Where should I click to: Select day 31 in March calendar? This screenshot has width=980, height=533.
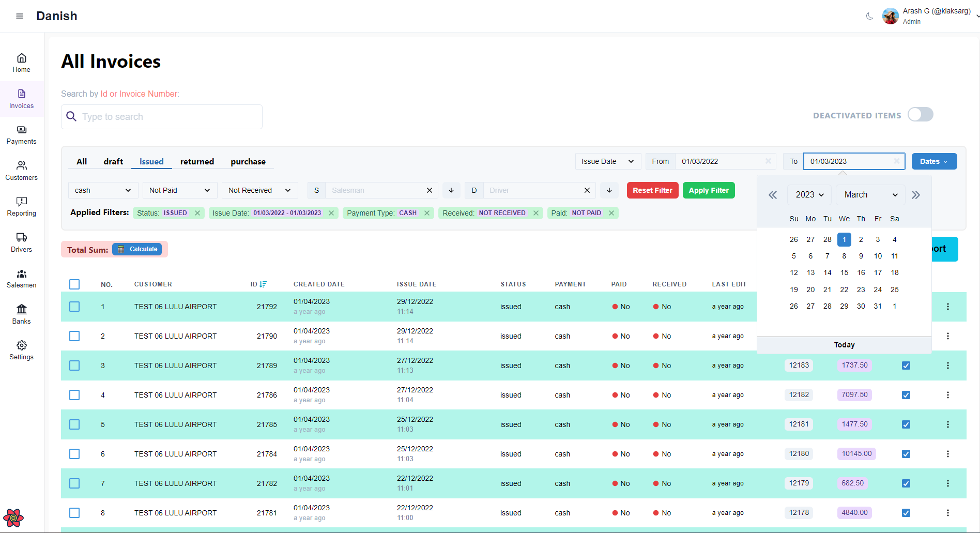(x=878, y=306)
